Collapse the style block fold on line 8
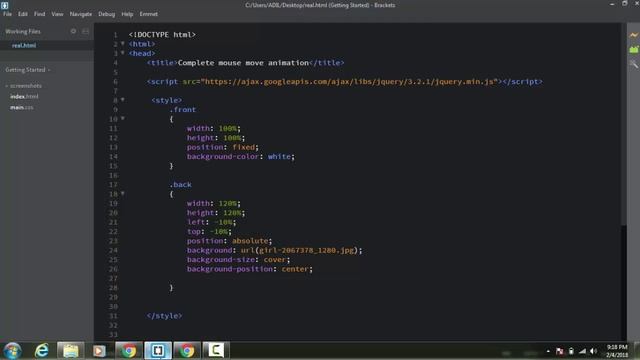The width and height of the screenshot is (640, 360). [122, 100]
